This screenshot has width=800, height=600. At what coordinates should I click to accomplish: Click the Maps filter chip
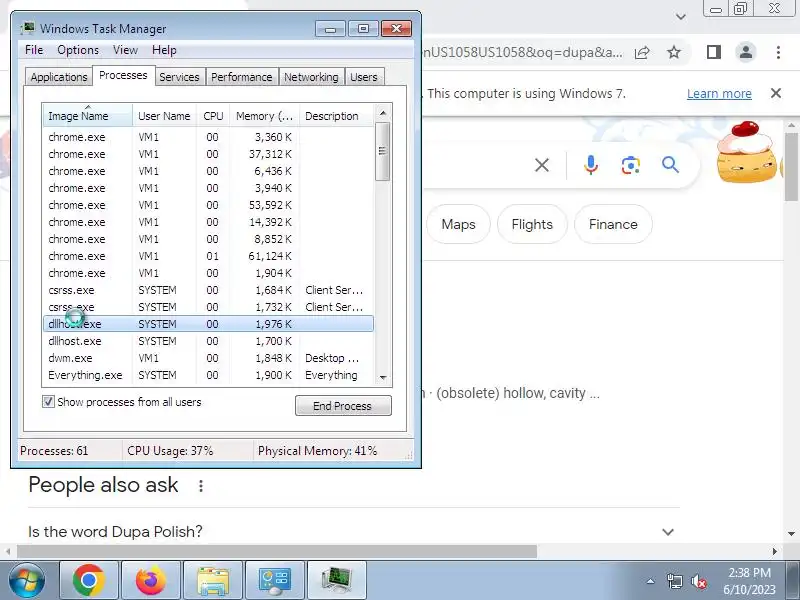coord(458,224)
